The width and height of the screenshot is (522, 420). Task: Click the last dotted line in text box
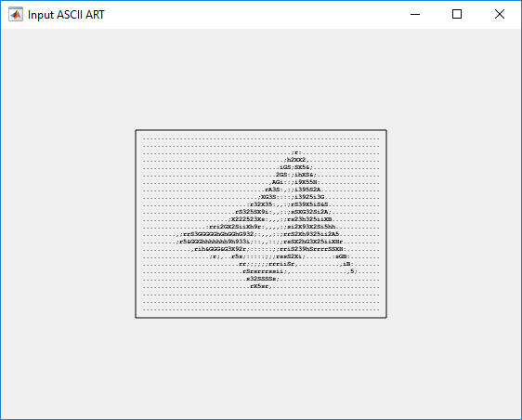261,310
